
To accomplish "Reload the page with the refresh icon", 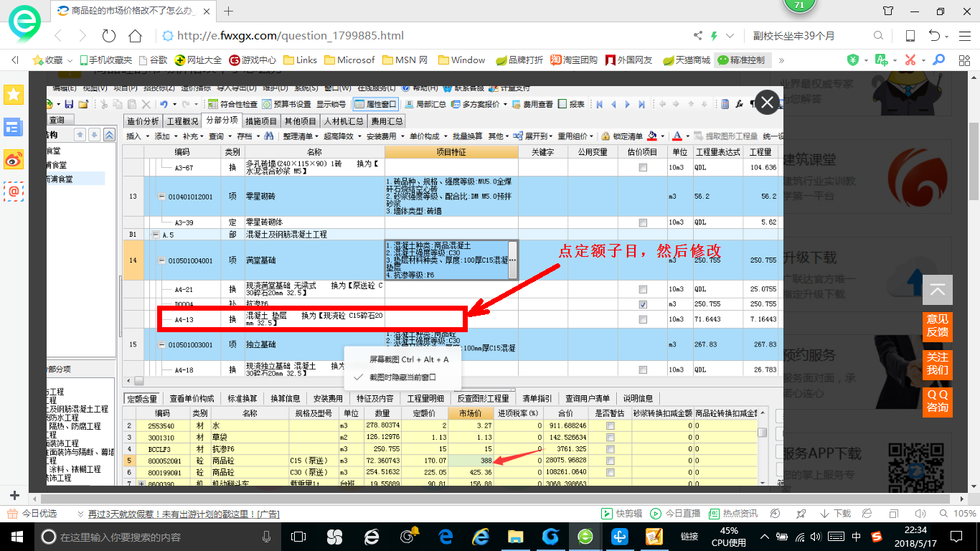I will tap(109, 36).
